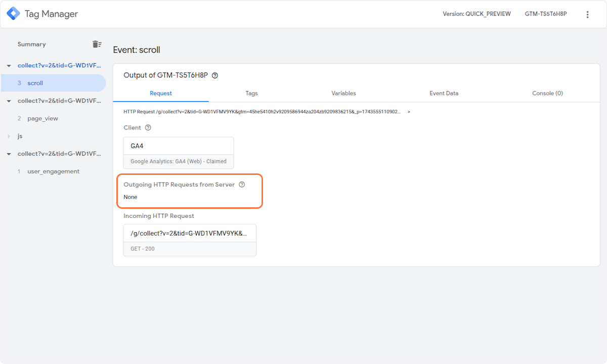The image size is (607, 364).
Task: Select the 2 page_view event
Action: click(53, 118)
